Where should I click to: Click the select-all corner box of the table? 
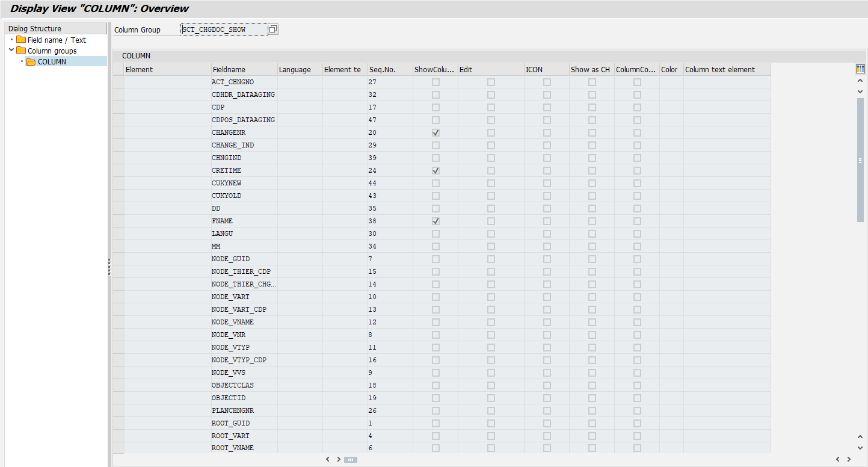(x=119, y=69)
